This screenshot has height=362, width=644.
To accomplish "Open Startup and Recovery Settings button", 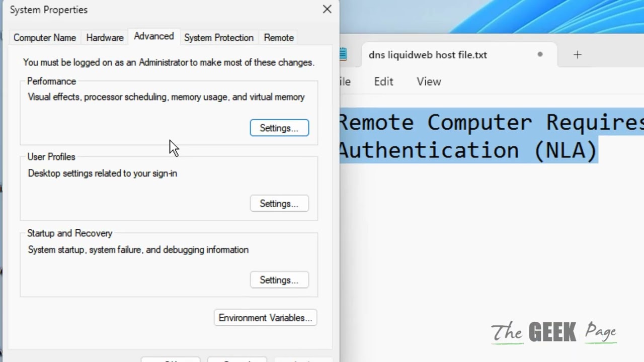I will click(x=279, y=280).
